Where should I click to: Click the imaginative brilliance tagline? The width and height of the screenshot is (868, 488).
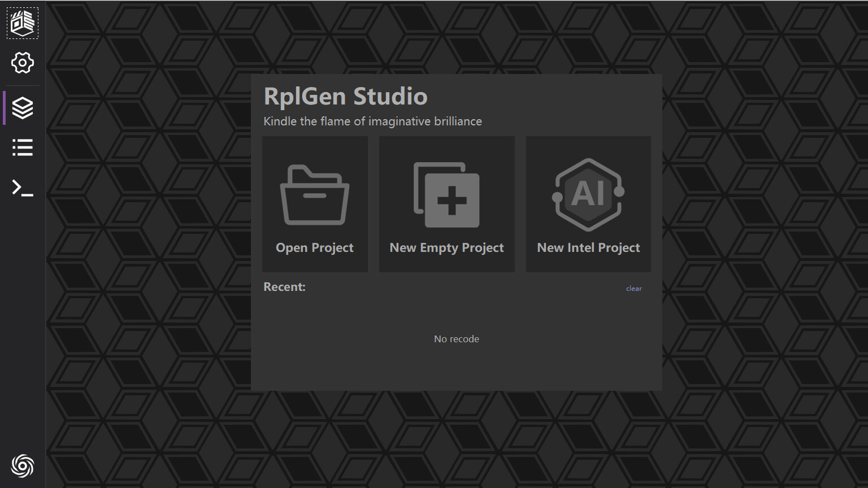point(372,121)
